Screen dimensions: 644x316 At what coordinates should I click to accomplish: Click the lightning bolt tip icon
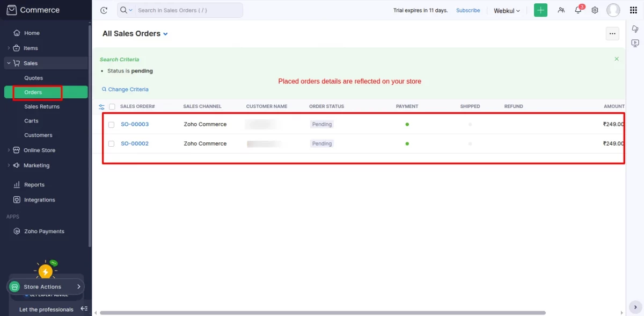point(45,271)
